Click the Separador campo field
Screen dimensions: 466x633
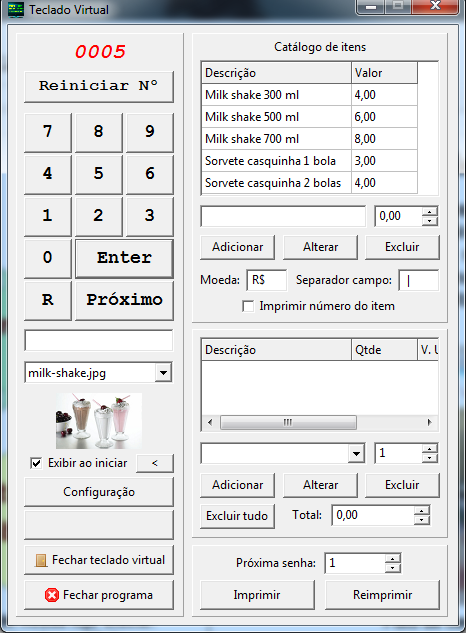coord(419,280)
